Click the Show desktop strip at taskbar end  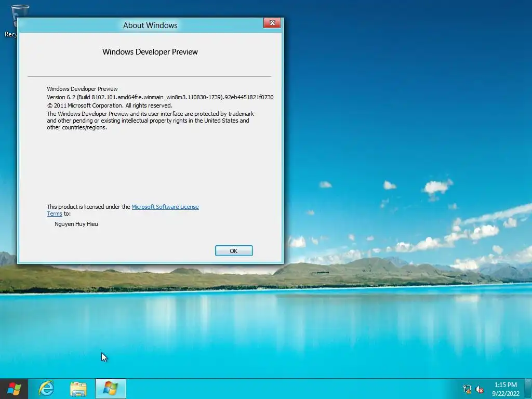point(528,389)
